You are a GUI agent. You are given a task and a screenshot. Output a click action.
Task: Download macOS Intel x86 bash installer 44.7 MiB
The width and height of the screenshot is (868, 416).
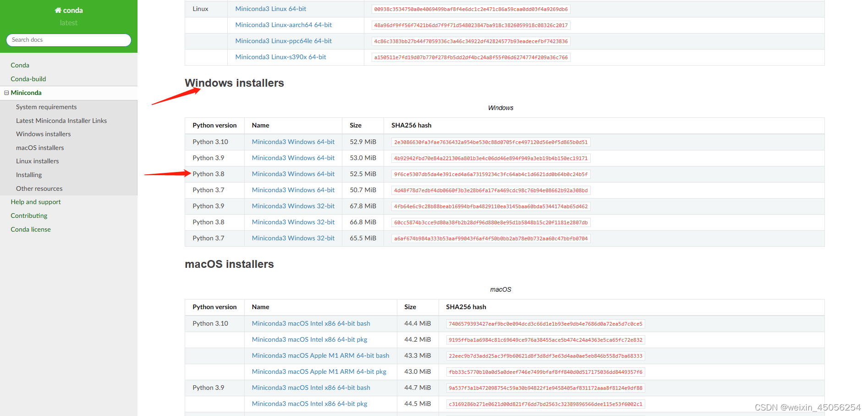[311, 388]
